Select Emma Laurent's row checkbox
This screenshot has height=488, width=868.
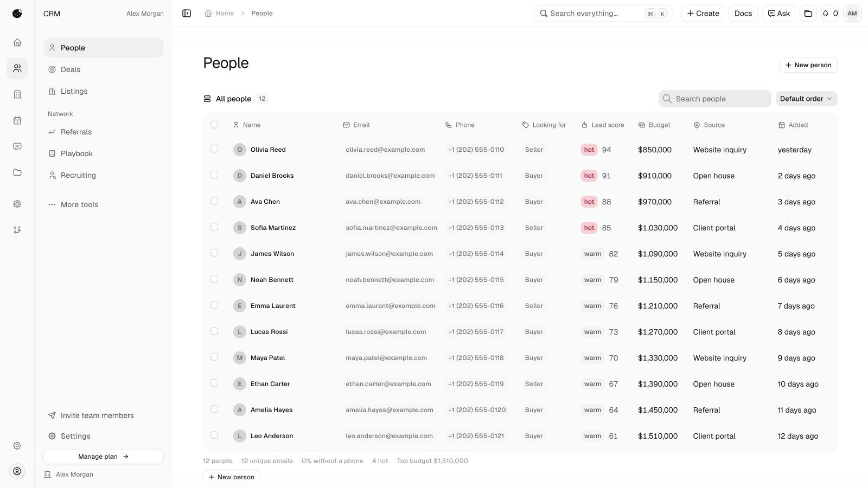pyautogui.click(x=214, y=305)
